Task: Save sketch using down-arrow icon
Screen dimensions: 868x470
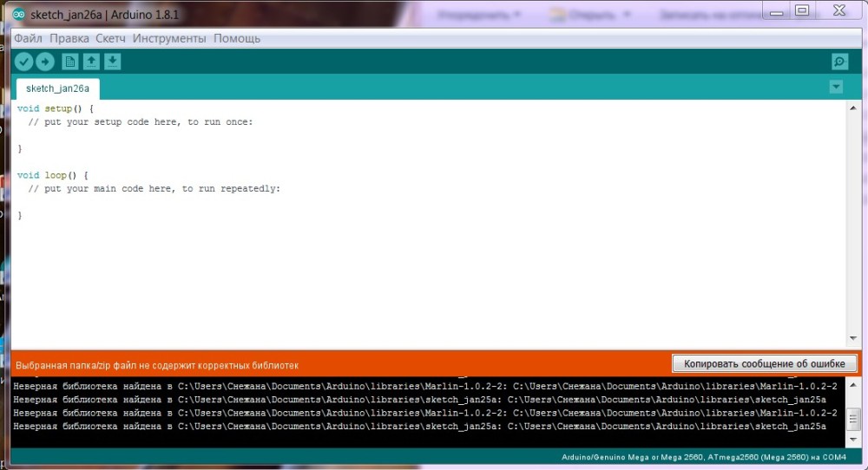Action: [112, 62]
